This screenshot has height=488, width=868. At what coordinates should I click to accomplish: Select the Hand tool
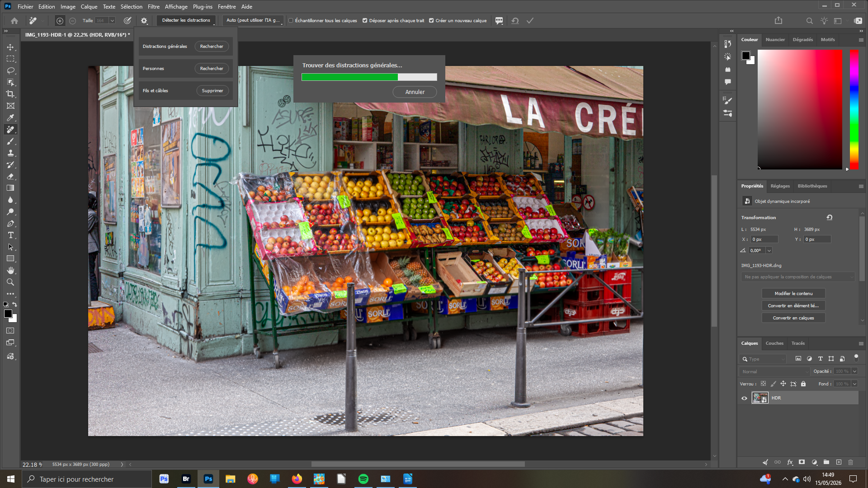pos(10,270)
